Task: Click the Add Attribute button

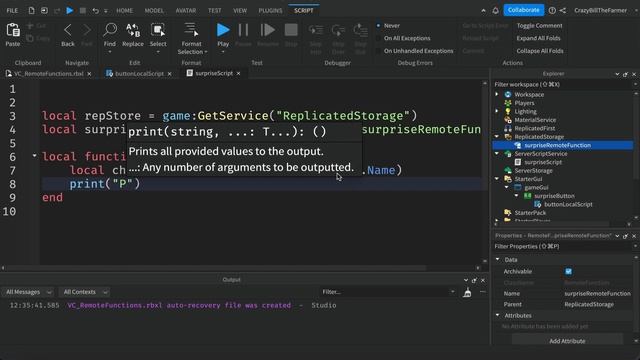Action: [567, 341]
